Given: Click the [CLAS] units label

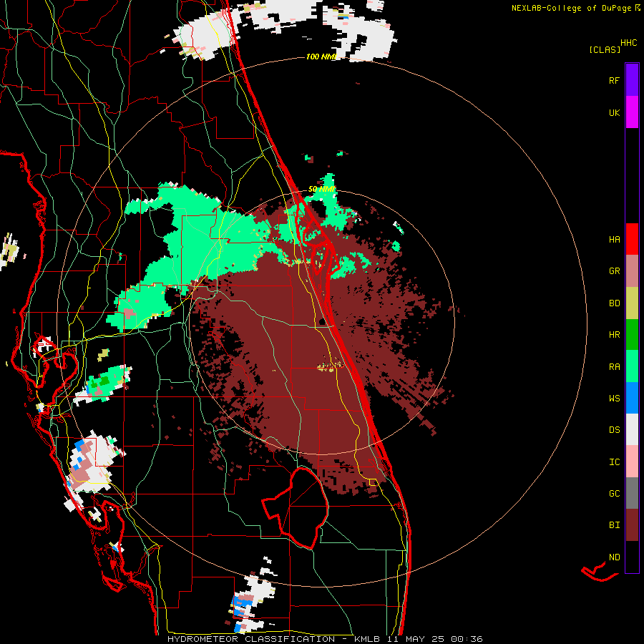Looking at the screenshot, I should (605, 49).
